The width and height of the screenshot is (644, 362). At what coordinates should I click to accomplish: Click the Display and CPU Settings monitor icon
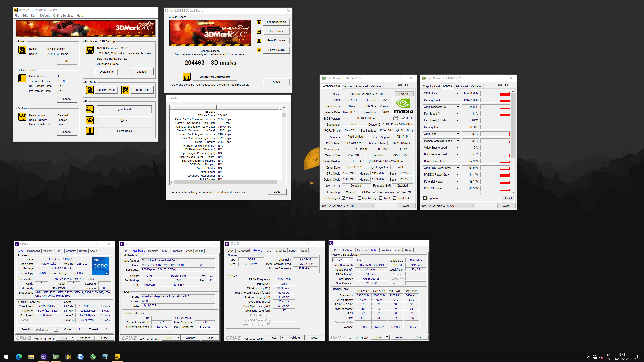(90, 50)
